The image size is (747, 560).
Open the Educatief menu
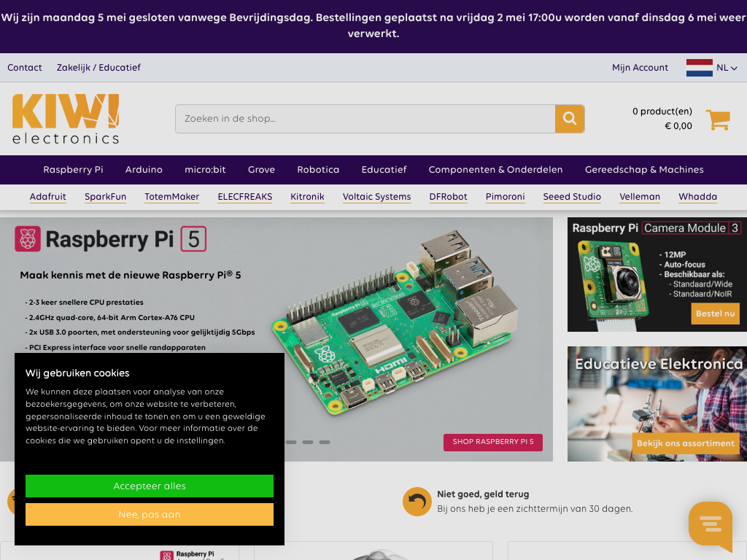point(384,169)
